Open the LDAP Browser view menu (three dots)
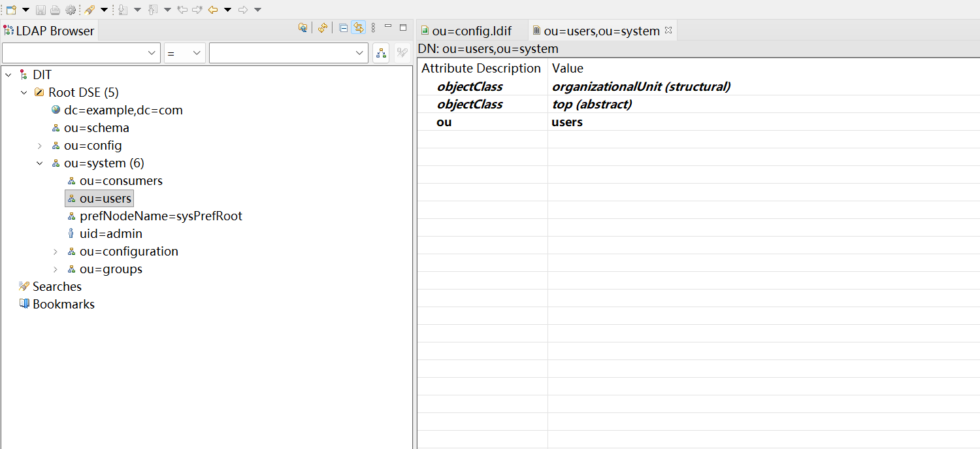Viewport: 980px width, 449px height. pyautogui.click(x=373, y=27)
